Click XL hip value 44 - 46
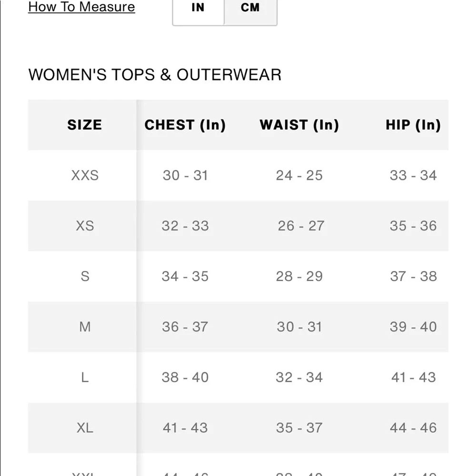476x476 pixels. 414,428
